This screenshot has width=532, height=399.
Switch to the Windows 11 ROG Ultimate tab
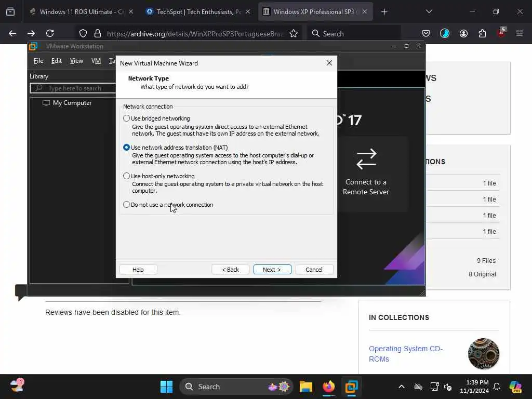pyautogui.click(x=82, y=12)
